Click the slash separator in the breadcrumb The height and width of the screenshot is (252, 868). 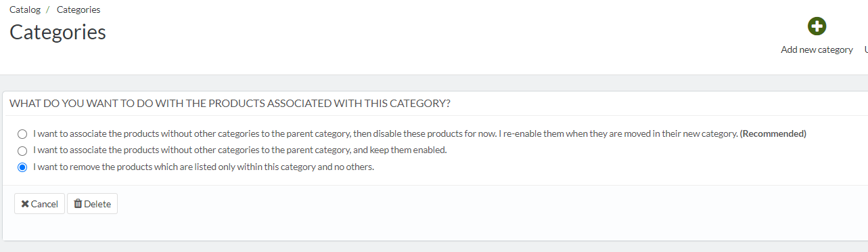[x=49, y=9]
